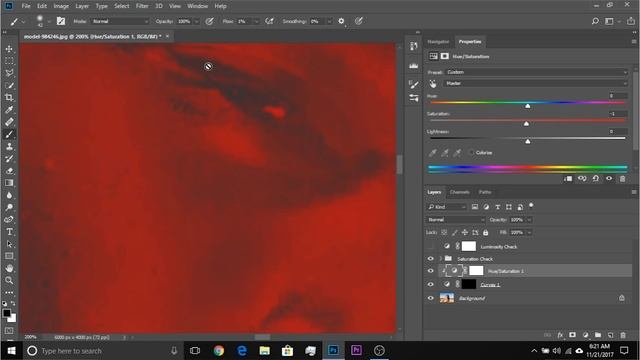Select the Horizontal Type tool
This screenshot has width=640, height=360.
pyautogui.click(x=9, y=232)
